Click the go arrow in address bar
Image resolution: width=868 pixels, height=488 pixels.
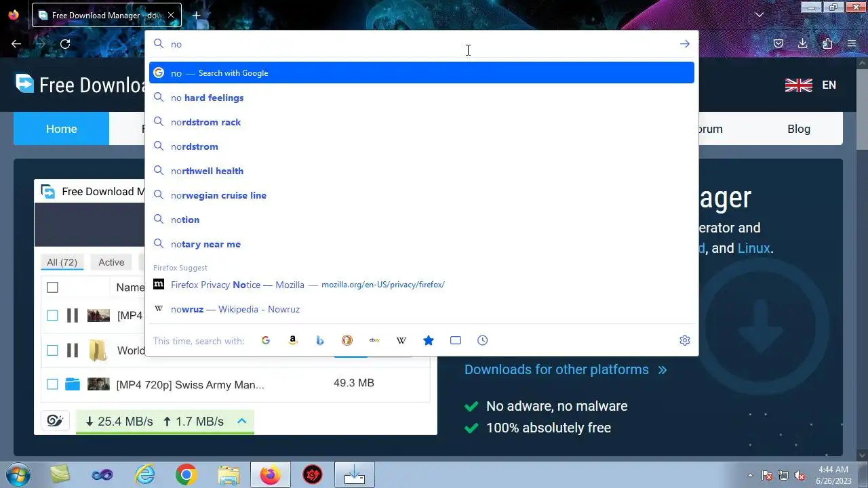[685, 44]
